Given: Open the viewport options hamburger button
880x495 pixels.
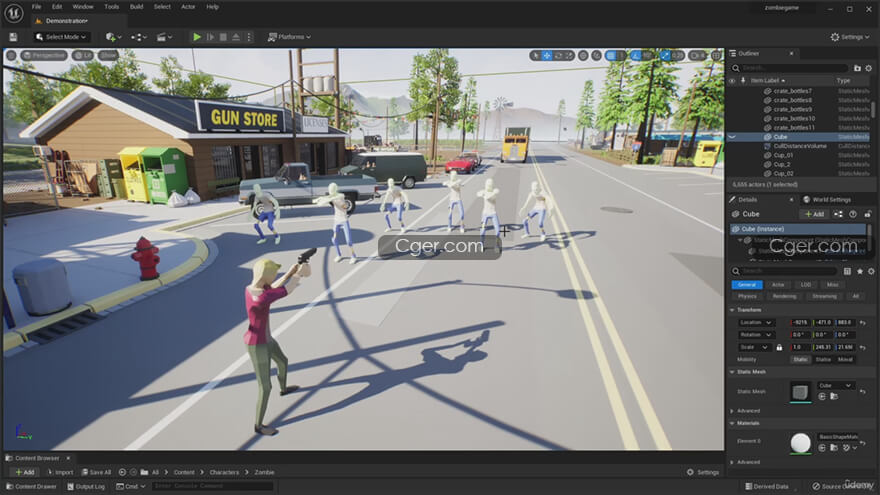Looking at the screenshot, I should [11, 55].
